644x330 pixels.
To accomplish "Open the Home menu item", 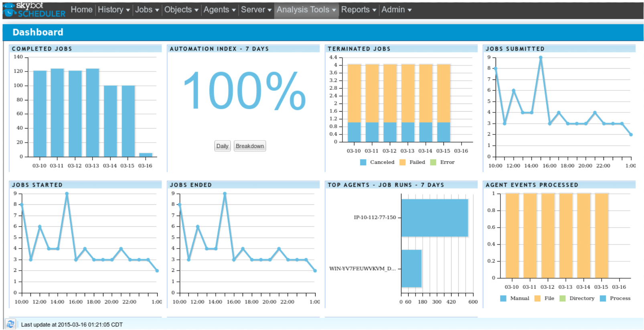I will click(81, 10).
